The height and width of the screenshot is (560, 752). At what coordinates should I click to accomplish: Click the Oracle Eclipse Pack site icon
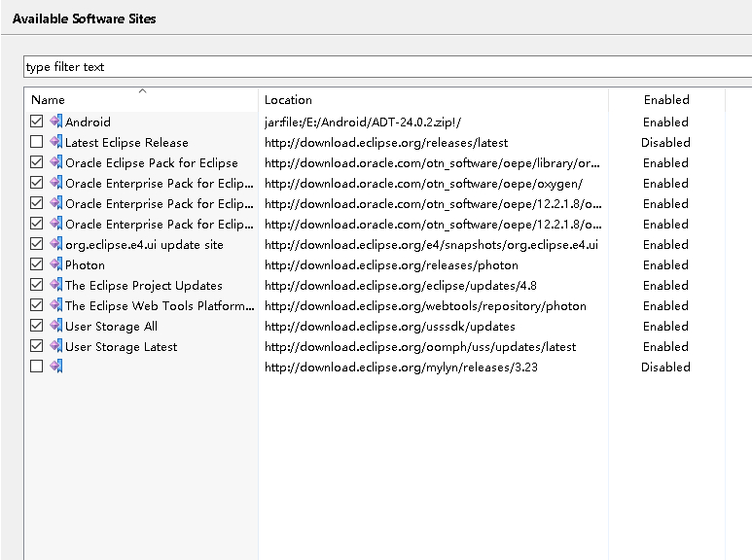[x=55, y=162]
